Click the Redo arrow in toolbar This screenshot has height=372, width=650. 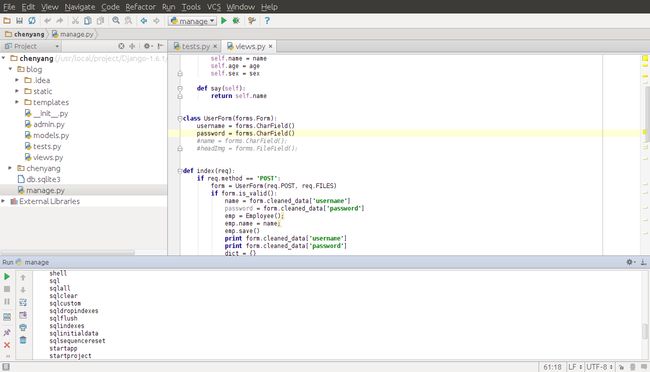(x=60, y=21)
